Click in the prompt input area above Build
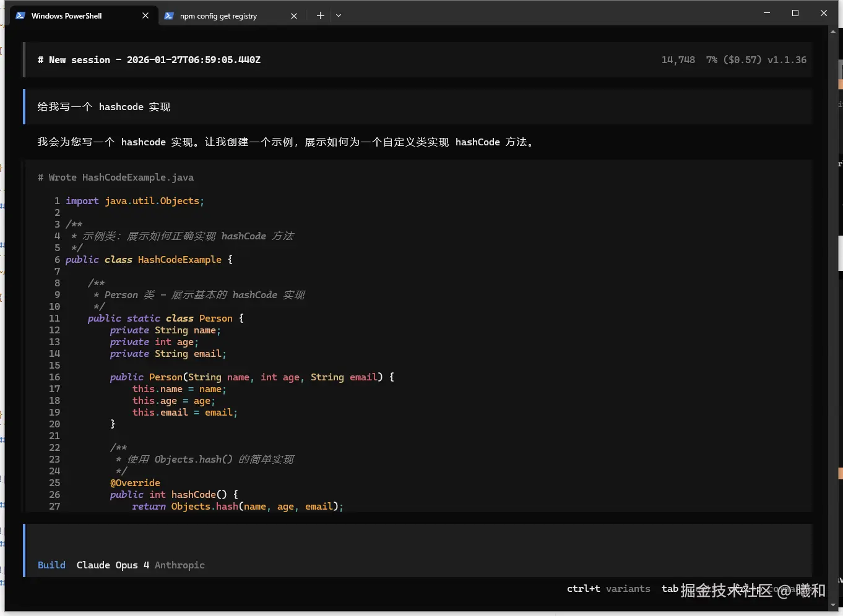The image size is (843, 616). (418, 541)
